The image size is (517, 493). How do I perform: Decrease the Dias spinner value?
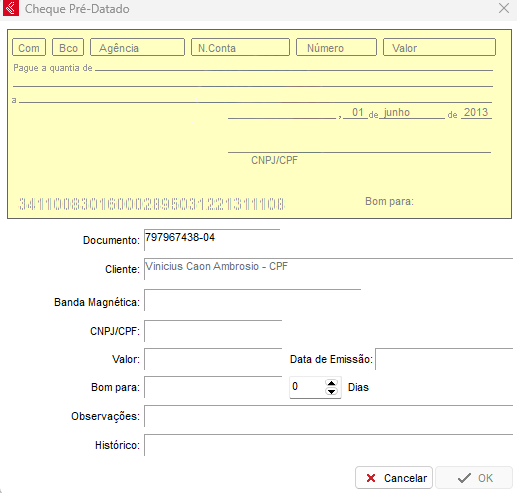click(x=331, y=391)
